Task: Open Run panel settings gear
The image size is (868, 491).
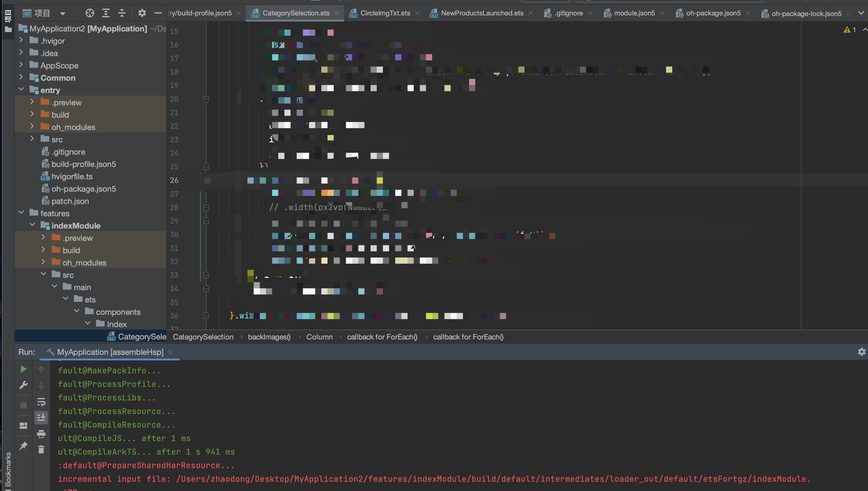Action: 862,352
